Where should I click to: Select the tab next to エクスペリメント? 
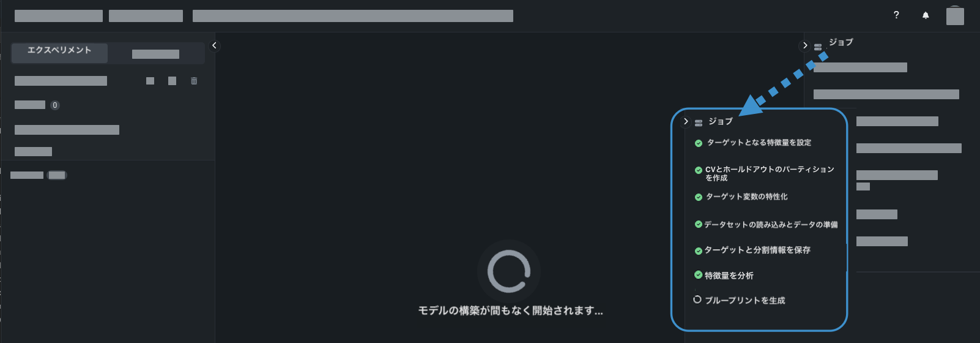pos(156,54)
